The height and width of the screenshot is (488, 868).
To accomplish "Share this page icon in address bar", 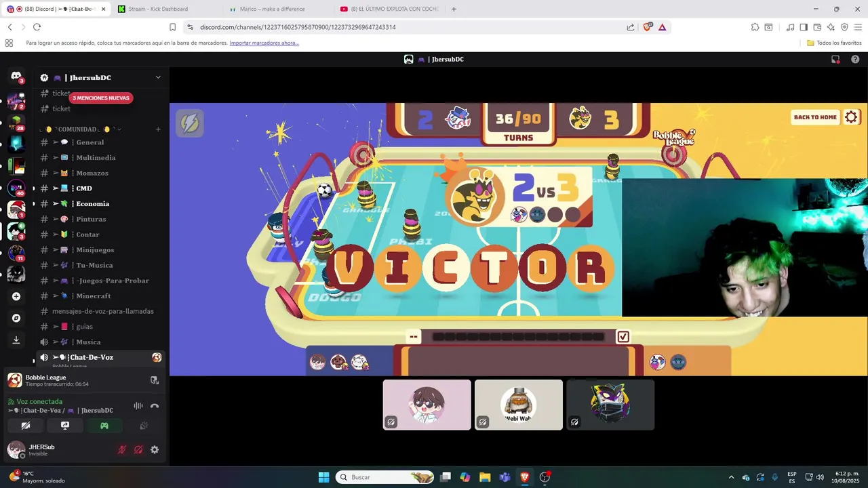I will [x=631, y=27].
